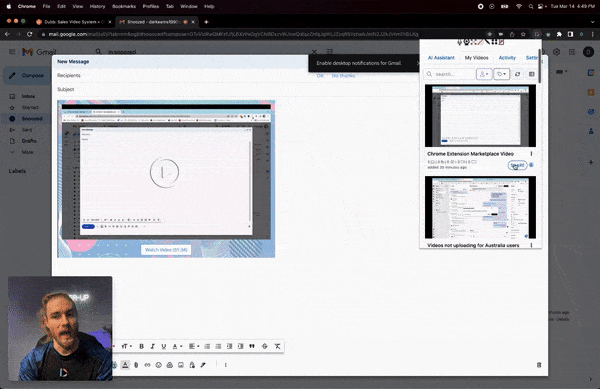
Task: Toggle the formatting options A button
Action: 125,365
